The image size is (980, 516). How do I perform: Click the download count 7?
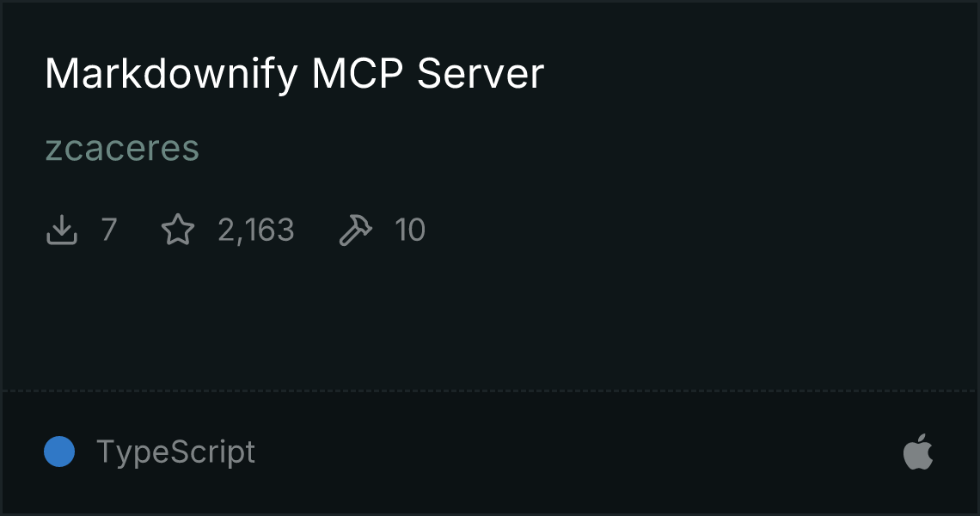pos(109,230)
